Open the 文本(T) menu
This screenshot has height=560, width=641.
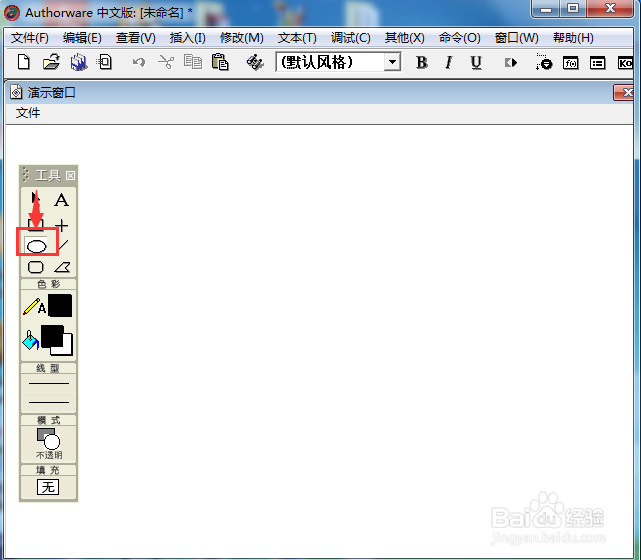[297, 38]
